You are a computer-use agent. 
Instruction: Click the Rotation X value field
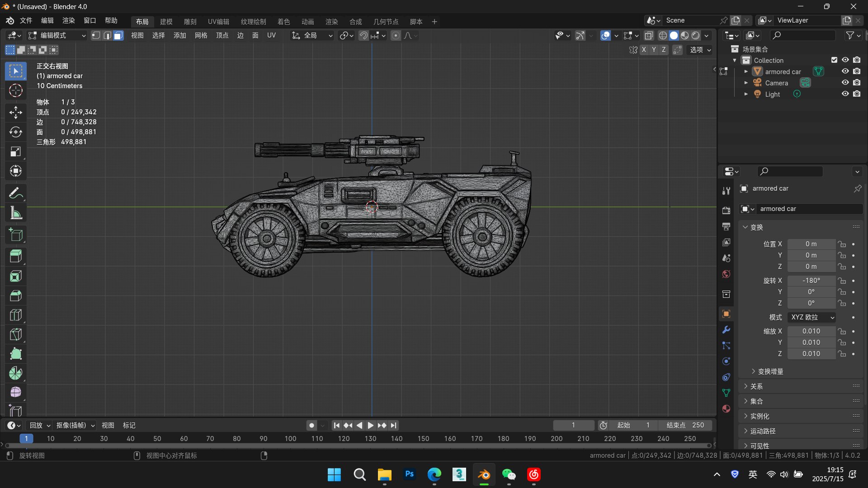811,281
